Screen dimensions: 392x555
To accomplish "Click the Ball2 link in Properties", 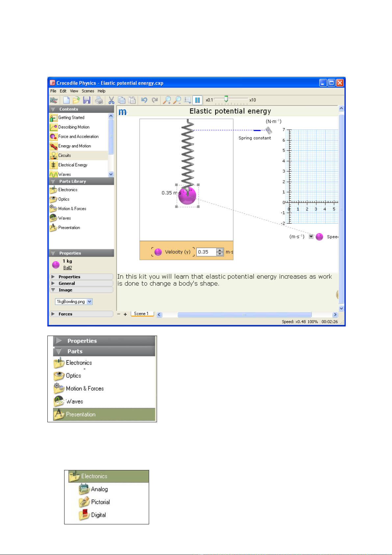I will click(x=67, y=268).
